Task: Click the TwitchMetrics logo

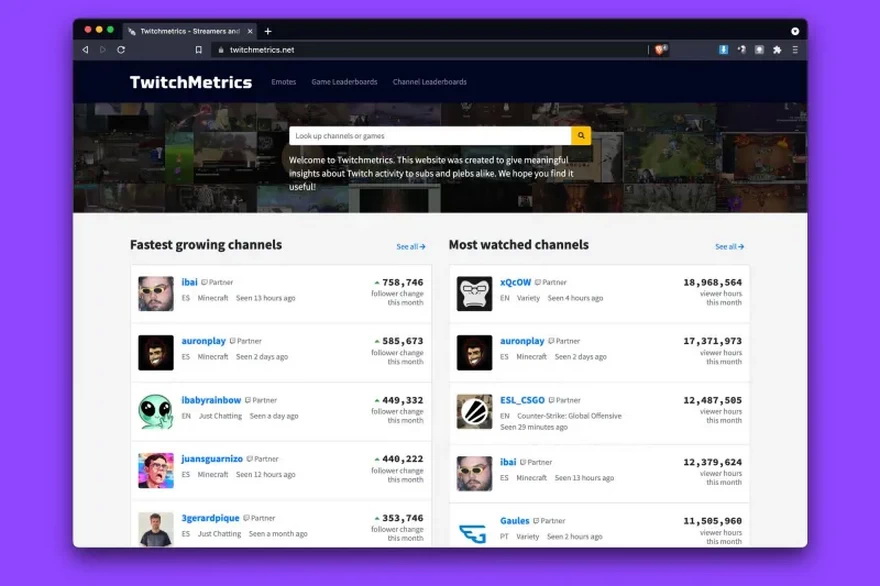Action: point(191,82)
